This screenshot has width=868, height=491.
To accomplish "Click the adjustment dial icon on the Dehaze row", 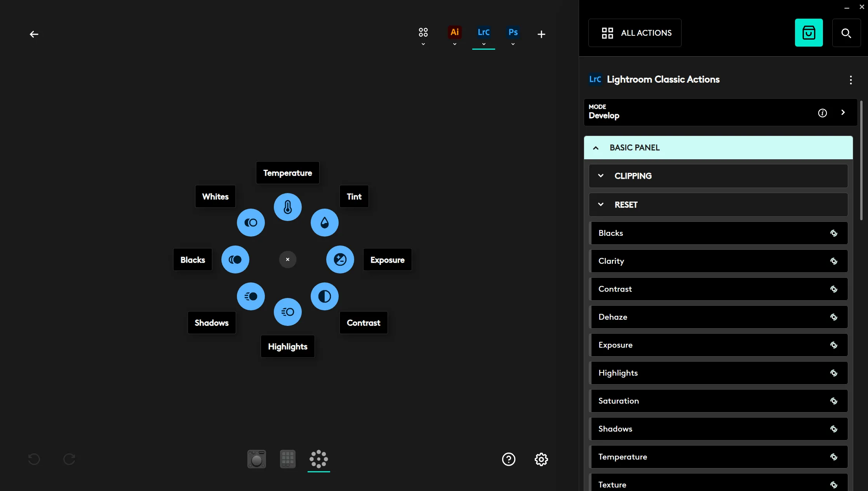I will tap(834, 317).
